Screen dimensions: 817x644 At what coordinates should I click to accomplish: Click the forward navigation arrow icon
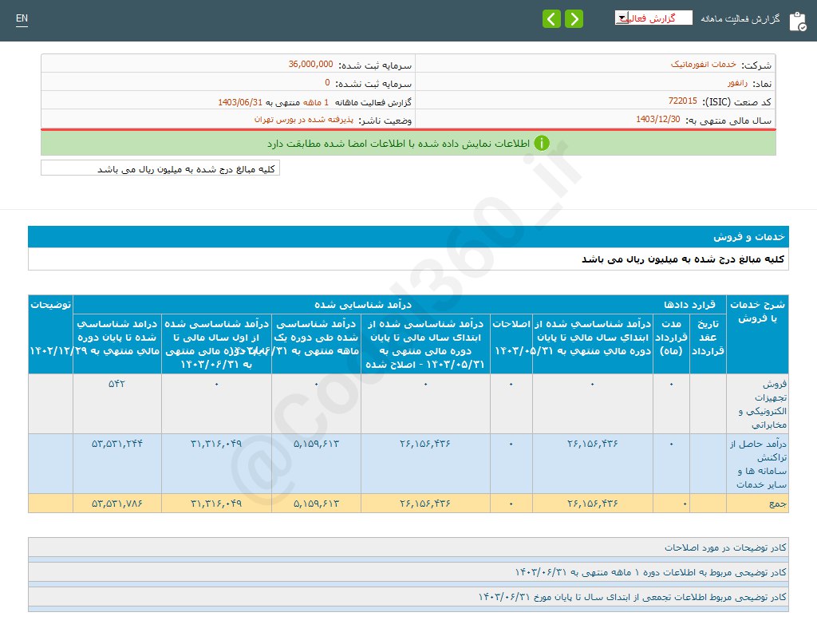[x=574, y=18]
